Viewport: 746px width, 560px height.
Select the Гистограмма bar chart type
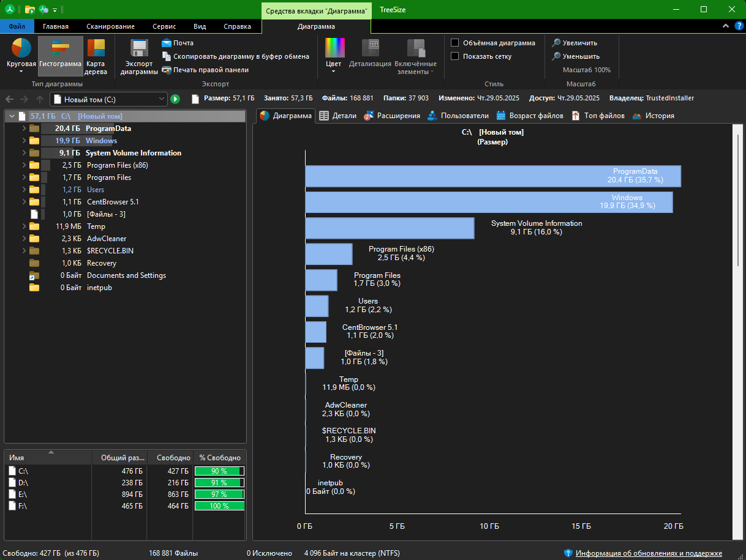tap(60, 56)
